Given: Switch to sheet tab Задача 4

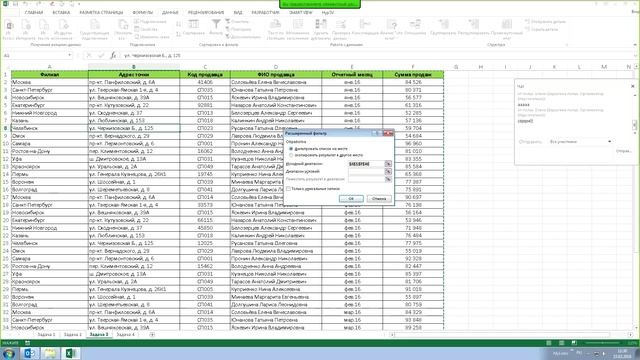Looking at the screenshot, I should click(125, 335).
